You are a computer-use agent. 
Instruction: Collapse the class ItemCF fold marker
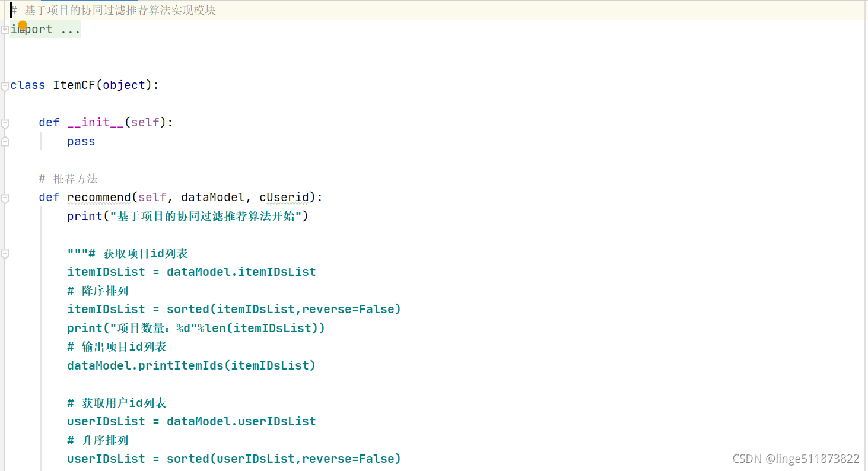pos(5,86)
